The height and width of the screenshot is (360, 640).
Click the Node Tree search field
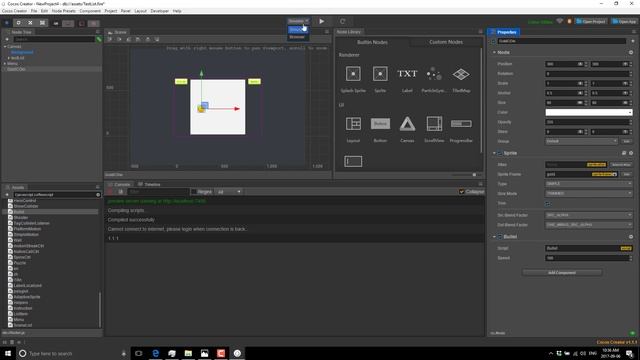[53, 39]
